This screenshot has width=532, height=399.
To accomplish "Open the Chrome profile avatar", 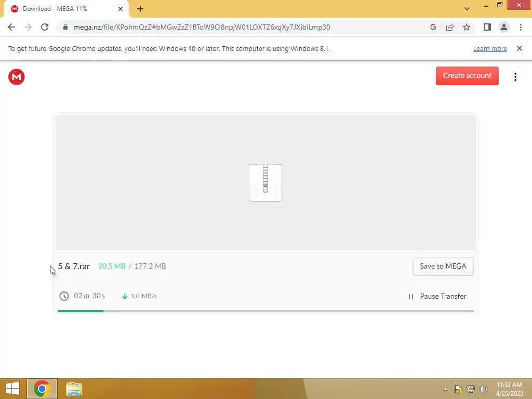I will pos(504,27).
